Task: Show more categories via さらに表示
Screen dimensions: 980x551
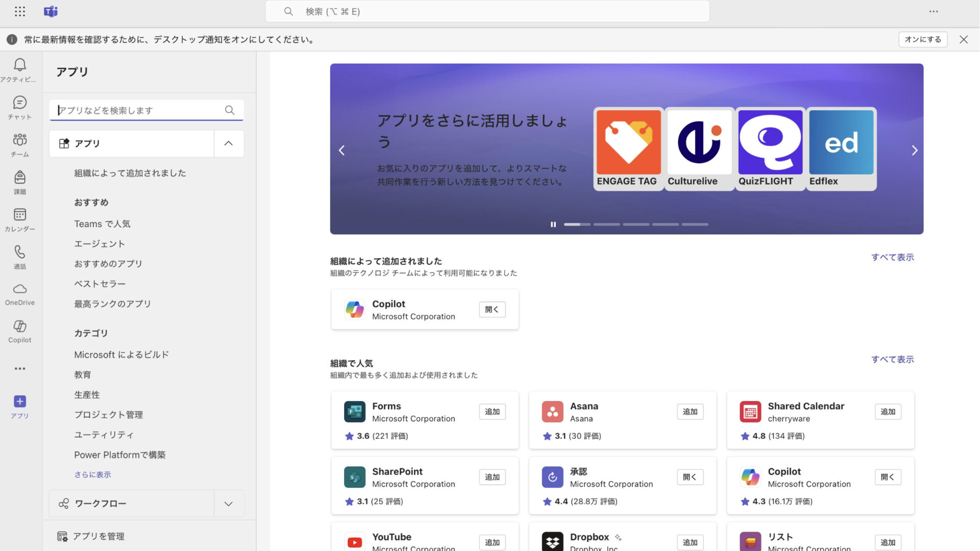Action: 92,474
